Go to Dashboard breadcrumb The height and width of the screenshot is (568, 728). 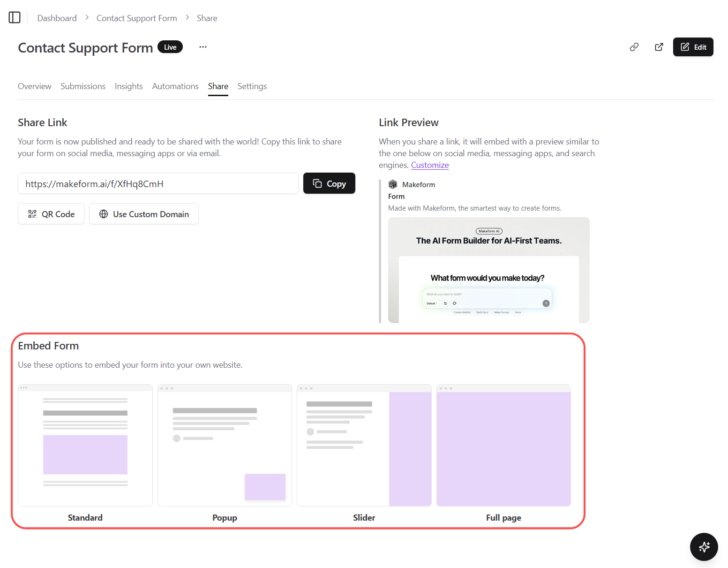[x=57, y=18]
